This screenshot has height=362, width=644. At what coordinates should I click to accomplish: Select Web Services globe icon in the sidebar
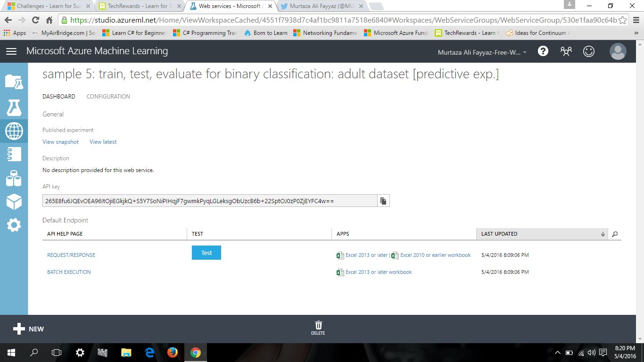(x=14, y=132)
